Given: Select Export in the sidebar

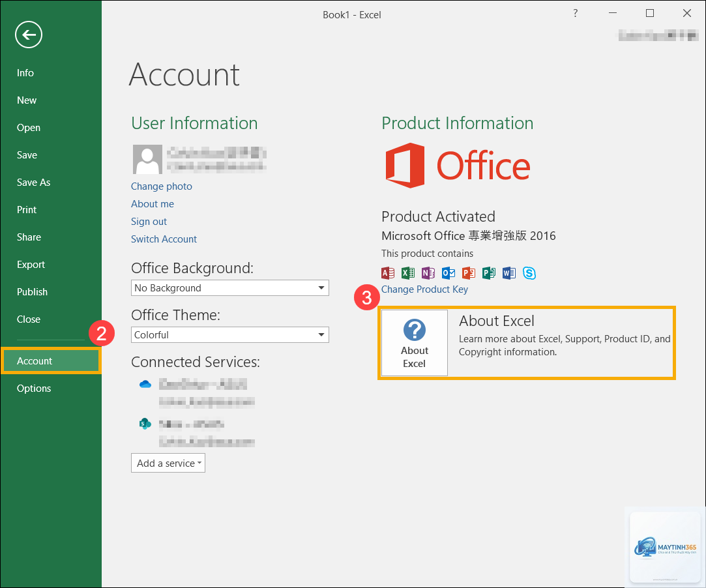Looking at the screenshot, I should tap(31, 265).
